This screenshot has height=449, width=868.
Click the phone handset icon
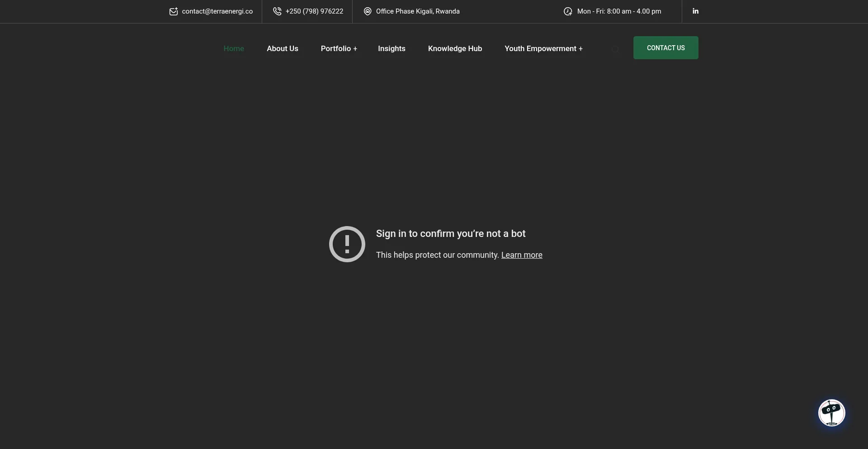[x=277, y=11]
